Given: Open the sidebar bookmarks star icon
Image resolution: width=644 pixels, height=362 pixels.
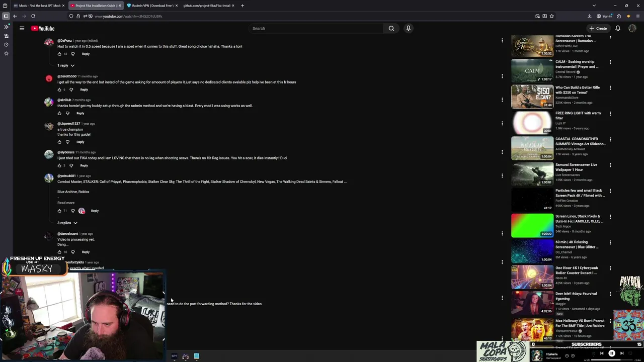Looking at the screenshot, I should tap(6, 53).
